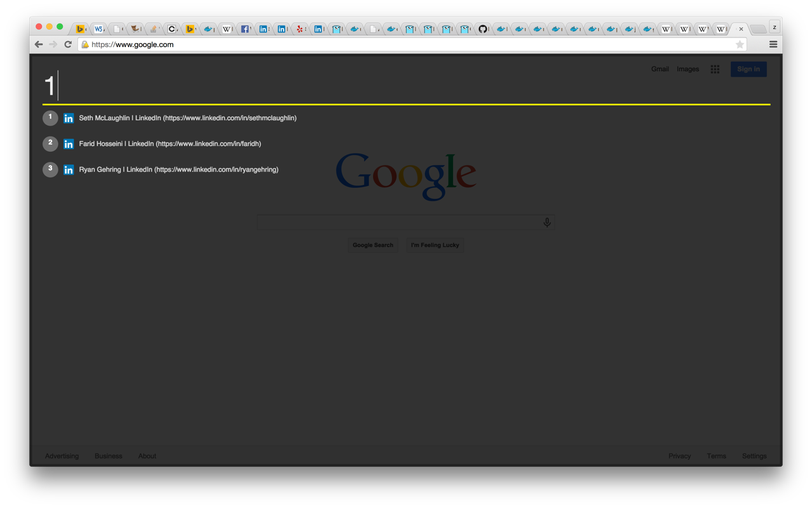Focus the overlay search field containing 1
The width and height of the screenshot is (812, 508).
[406, 86]
